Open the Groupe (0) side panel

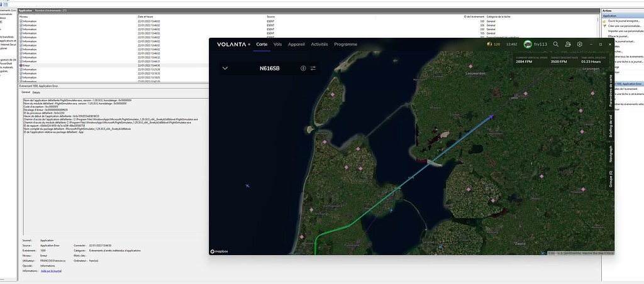click(x=611, y=179)
